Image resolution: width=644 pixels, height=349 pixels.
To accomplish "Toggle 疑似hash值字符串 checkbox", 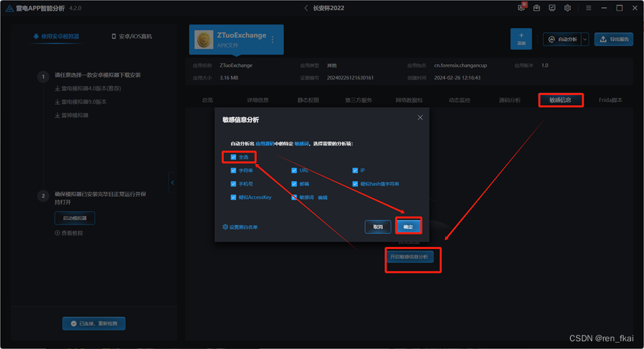I will point(355,184).
